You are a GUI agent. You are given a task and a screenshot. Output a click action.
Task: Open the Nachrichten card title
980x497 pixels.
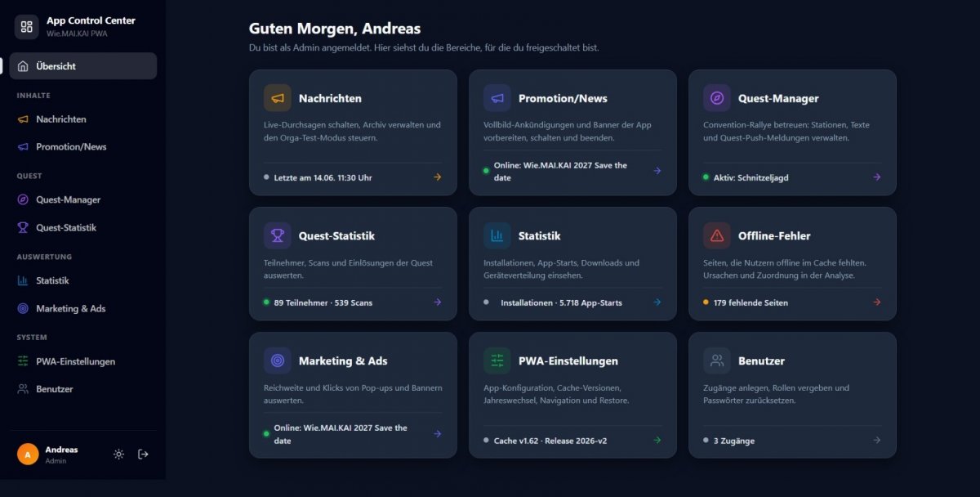[x=330, y=98]
